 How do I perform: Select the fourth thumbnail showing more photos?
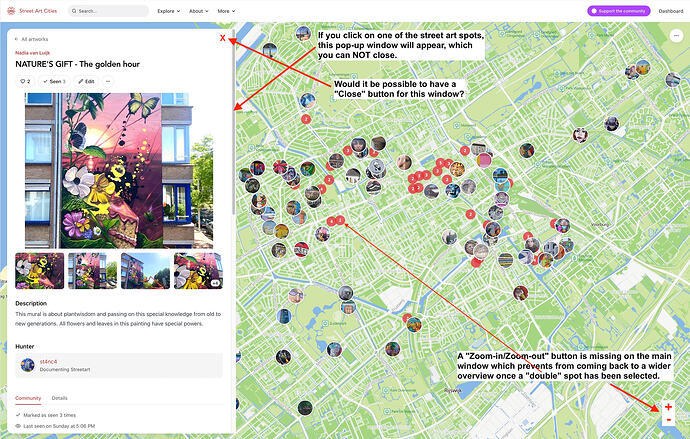[198, 271]
